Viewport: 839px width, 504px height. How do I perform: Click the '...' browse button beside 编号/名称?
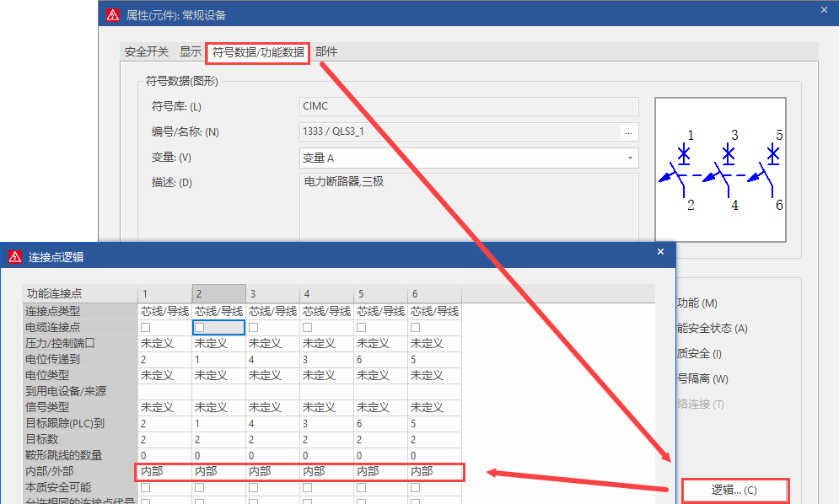pos(628,131)
